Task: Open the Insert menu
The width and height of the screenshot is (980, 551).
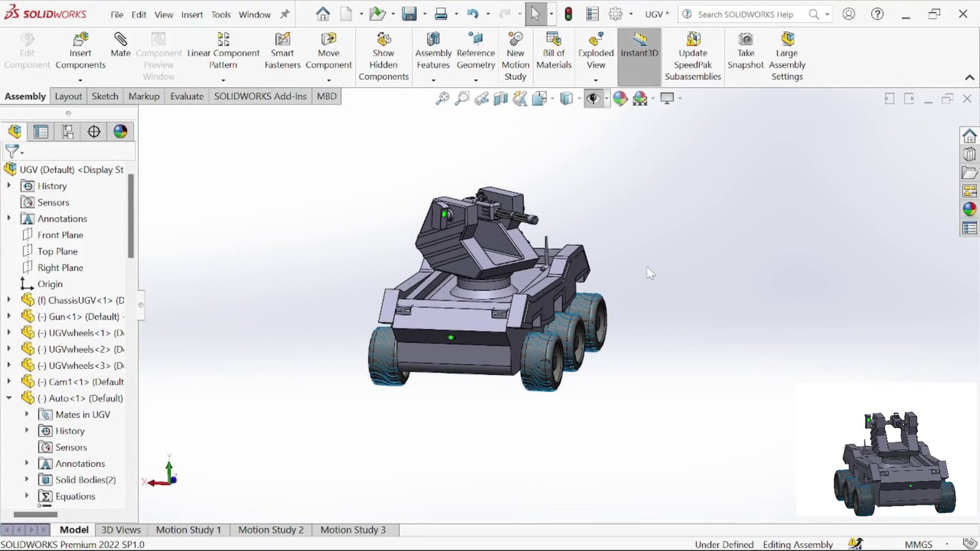Action: [x=192, y=14]
